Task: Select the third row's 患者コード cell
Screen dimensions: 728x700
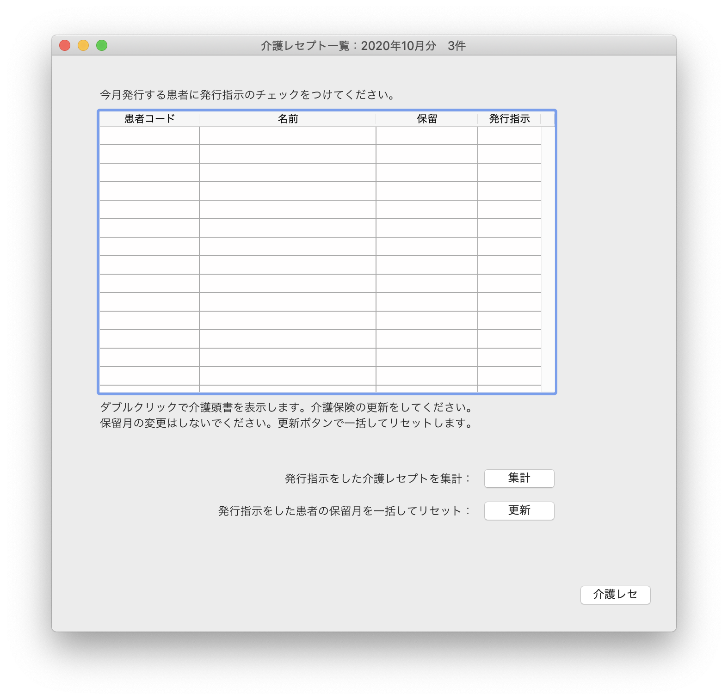Action: click(x=149, y=173)
